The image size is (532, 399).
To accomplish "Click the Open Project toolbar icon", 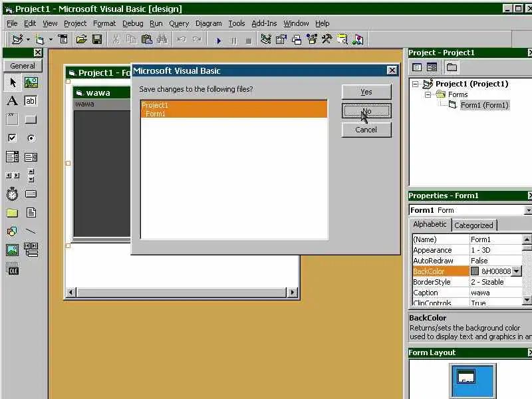I will [x=81, y=40].
